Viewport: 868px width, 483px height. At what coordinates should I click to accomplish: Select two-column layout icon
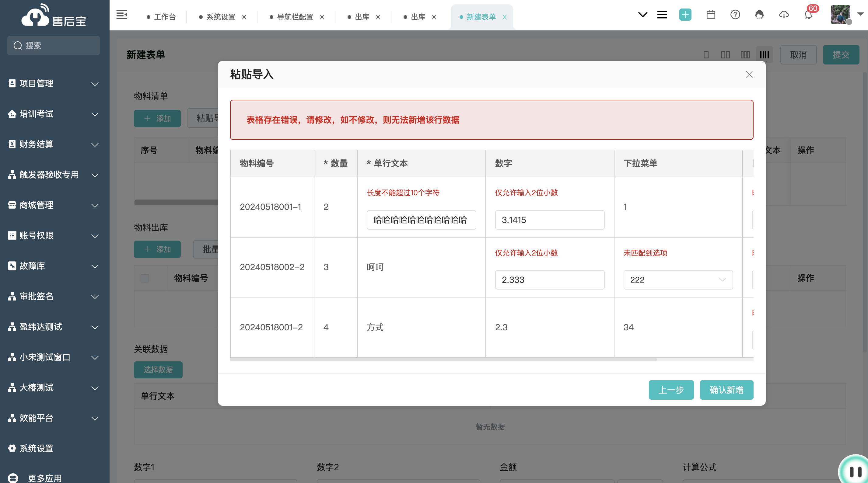click(725, 55)
